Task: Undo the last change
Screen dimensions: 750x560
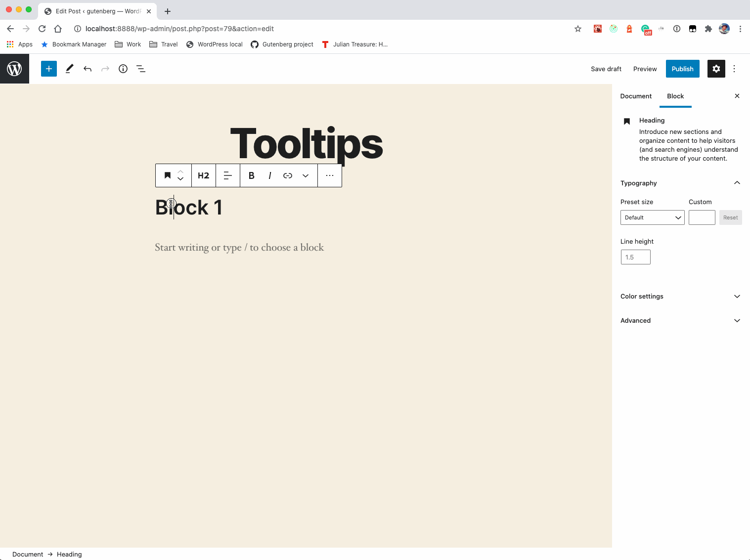Action: tap(88, 68)
